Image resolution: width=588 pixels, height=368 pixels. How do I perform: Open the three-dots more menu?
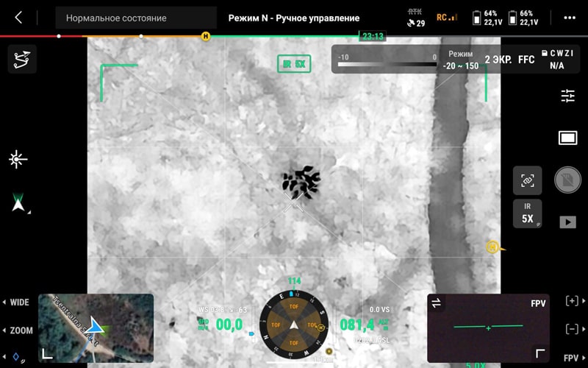tap(570, 18)
